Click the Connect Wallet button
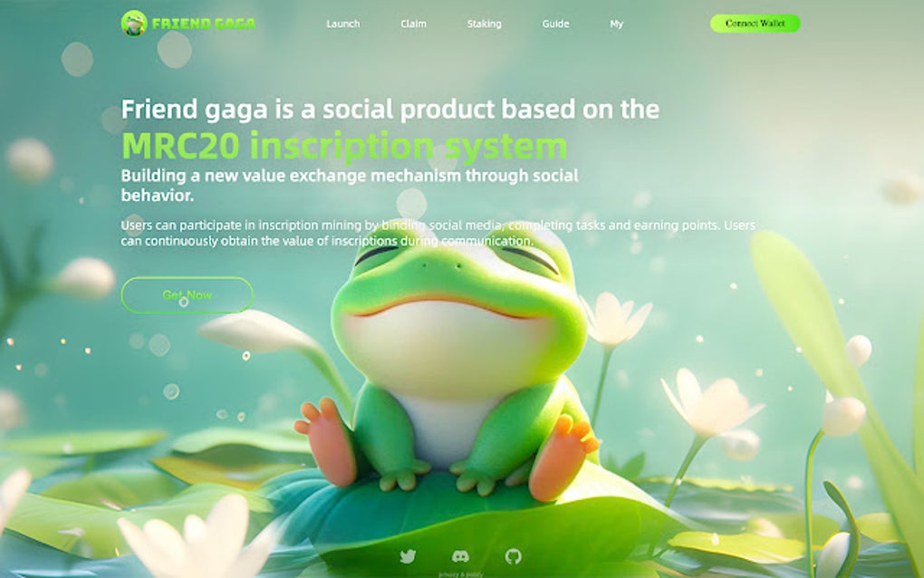The height and width of the screenshot is (578, 924). 755,24
